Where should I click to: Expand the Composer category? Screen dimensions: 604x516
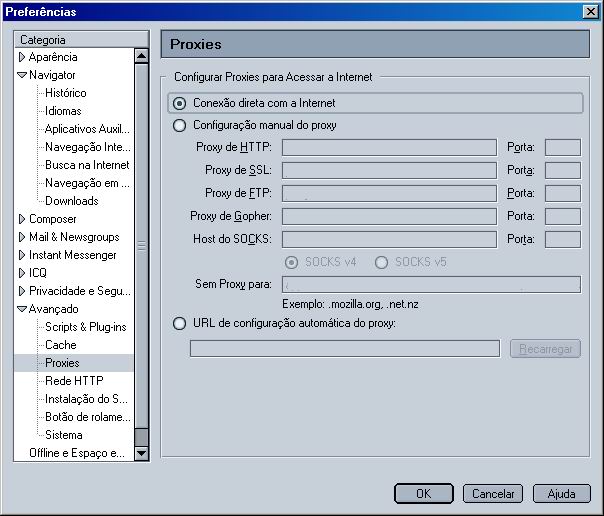(22, 219)
